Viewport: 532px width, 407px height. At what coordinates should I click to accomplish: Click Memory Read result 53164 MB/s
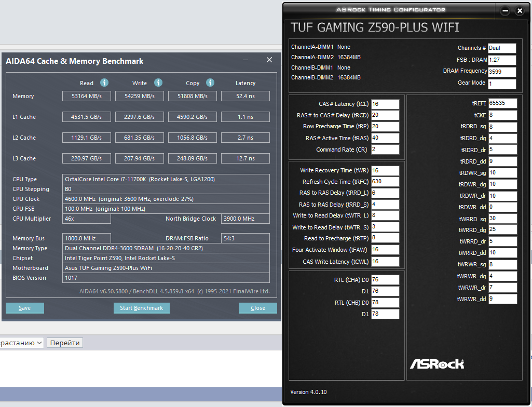click(87, 96)
